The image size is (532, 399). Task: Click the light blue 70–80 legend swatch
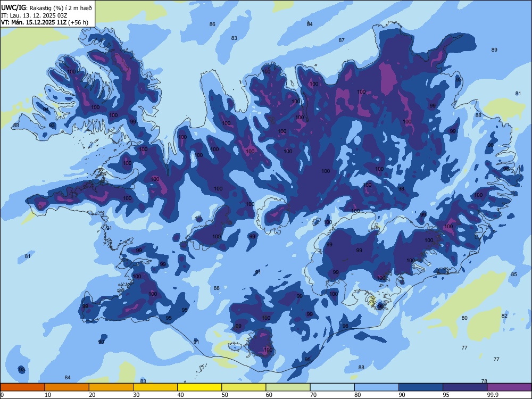(x=332, y=387)
